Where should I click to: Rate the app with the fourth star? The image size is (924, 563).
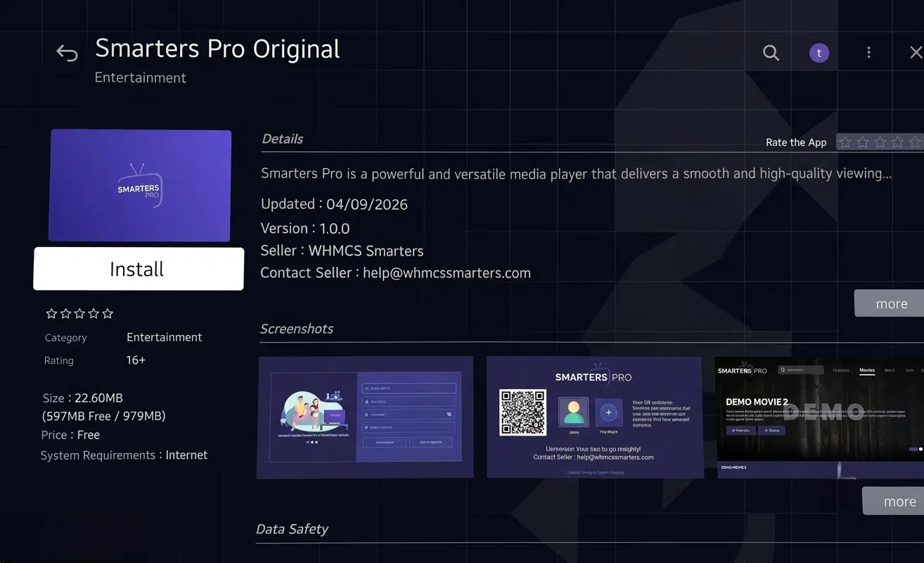click(898, 142)
